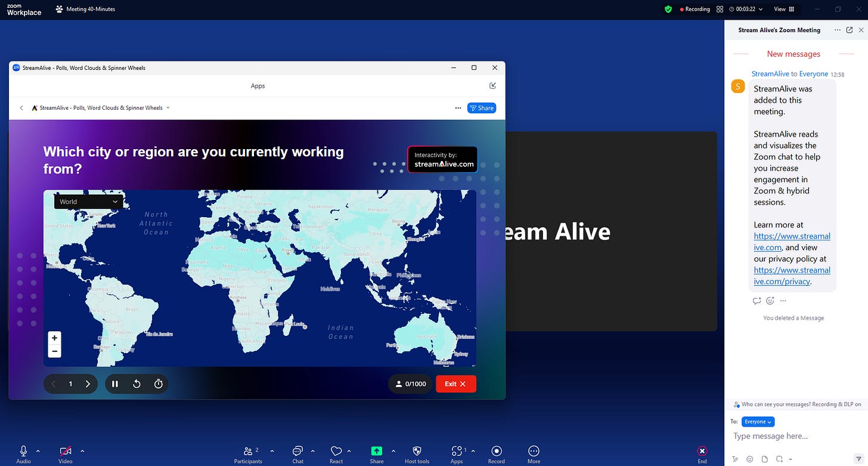Reply to the StreamAlive message
Viewport: 868px width, 466px height.
(x=757, y=301)
